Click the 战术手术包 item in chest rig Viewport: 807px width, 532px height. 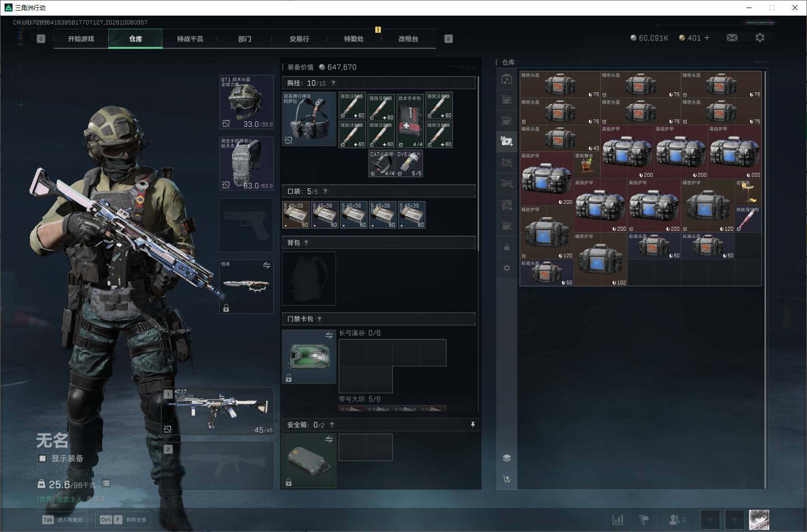[410, 120]
